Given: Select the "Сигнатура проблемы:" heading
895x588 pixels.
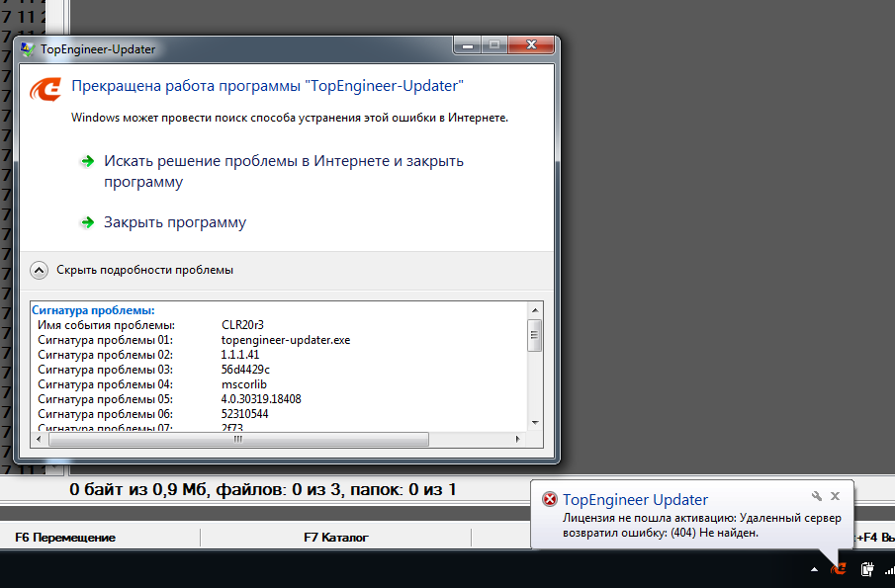Looking at the screenshot, I should tap(93, 310).
